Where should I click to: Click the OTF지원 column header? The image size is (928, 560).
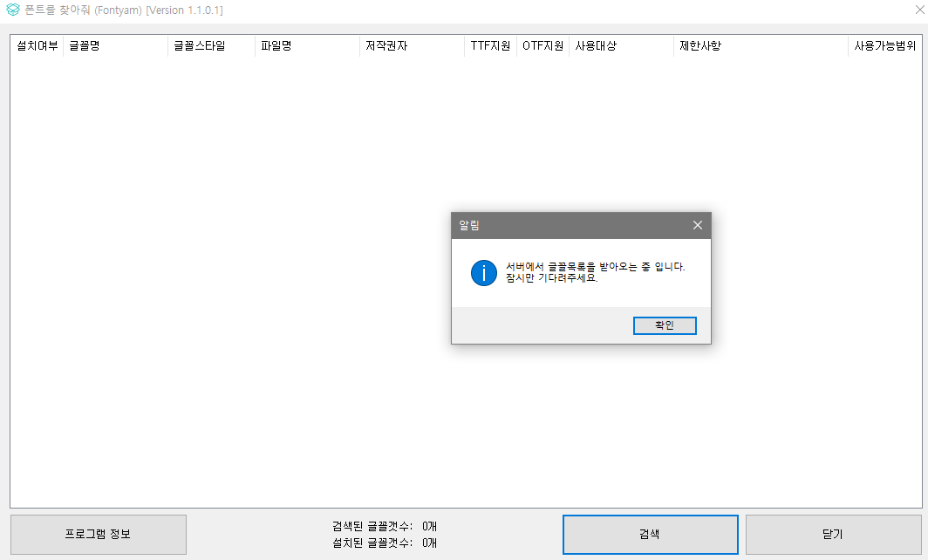(x=542, y=45)
